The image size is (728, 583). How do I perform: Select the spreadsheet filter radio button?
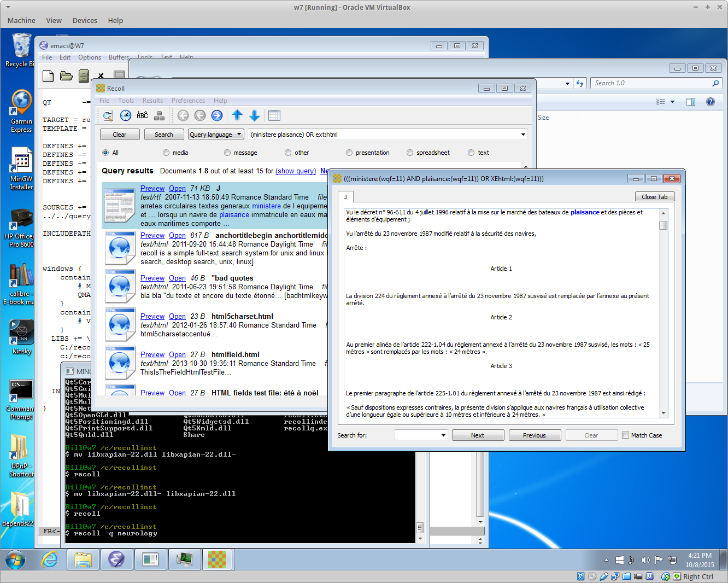pyautogui.click(x=410, y=153)
